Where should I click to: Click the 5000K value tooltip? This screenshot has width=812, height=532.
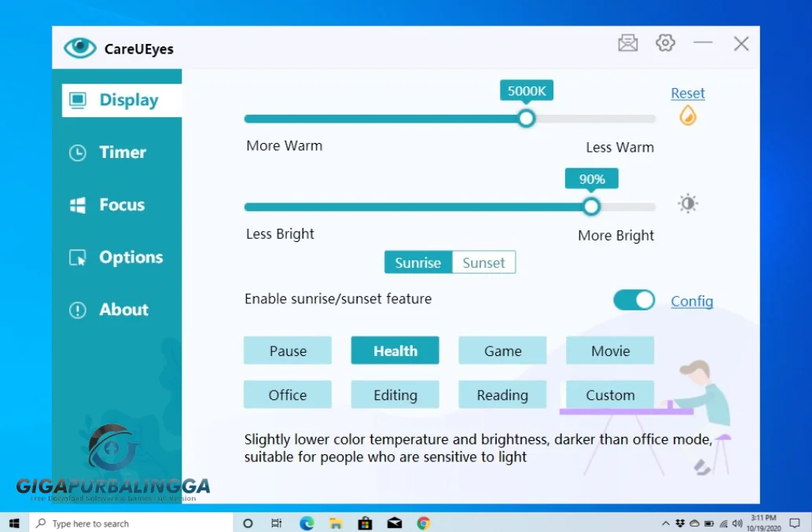point(526,90)
